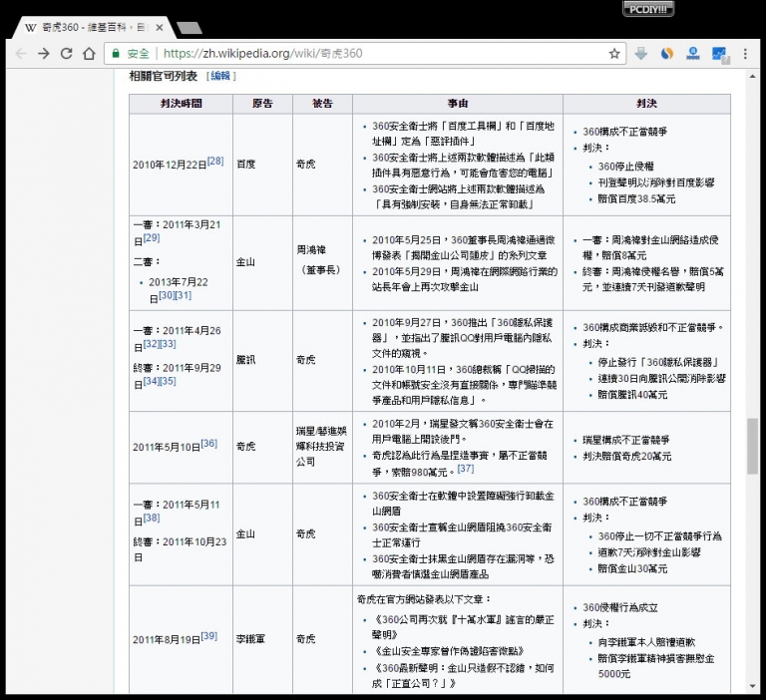Open the blue chart extension icon
Image resolution: width=766 pixels, height=700 pixels.
[720, 54]
